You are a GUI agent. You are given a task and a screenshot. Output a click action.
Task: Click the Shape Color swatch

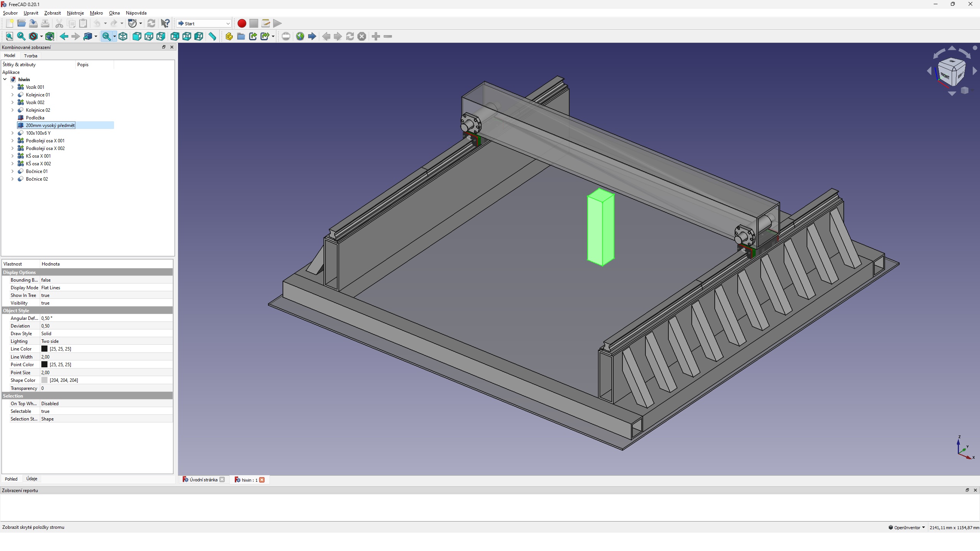coord(44,380)
